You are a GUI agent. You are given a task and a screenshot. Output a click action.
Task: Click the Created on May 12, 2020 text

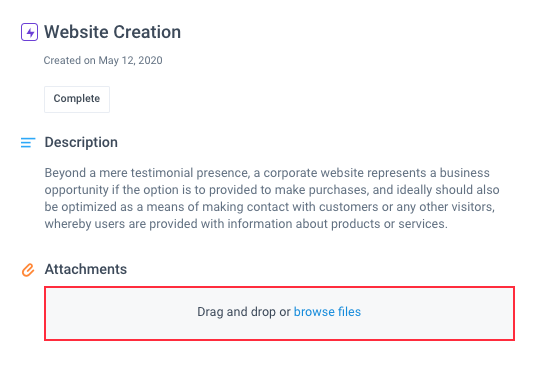click(103, 60)
